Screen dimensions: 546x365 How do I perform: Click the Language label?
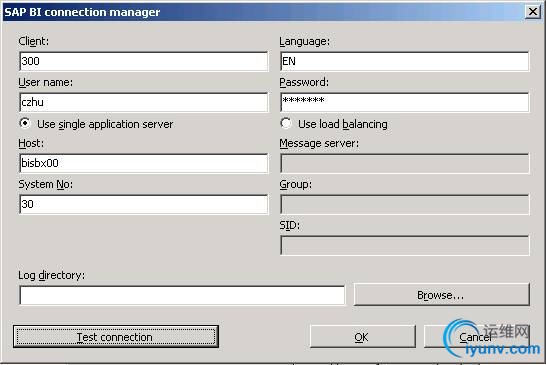click(x=305, y=41)
